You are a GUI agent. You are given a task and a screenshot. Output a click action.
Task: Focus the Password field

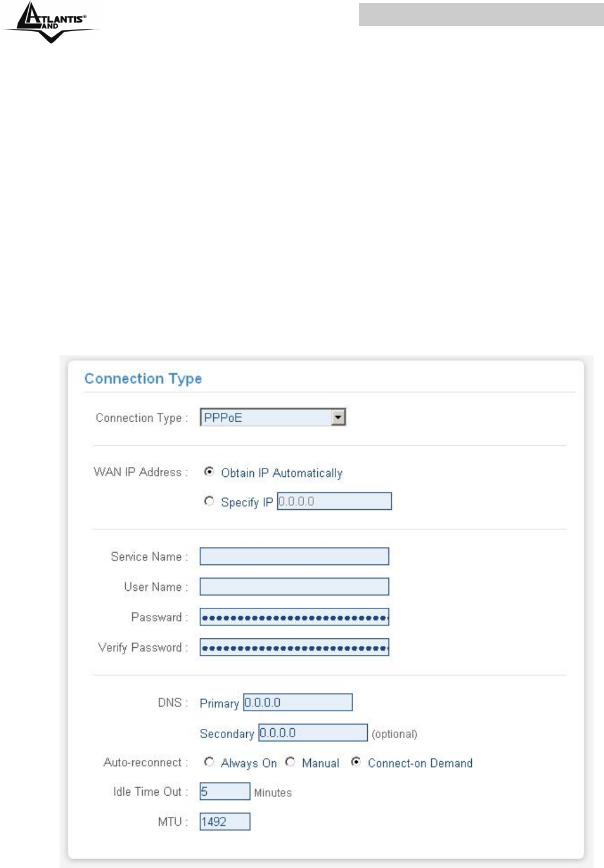click(x=294, y=617)
